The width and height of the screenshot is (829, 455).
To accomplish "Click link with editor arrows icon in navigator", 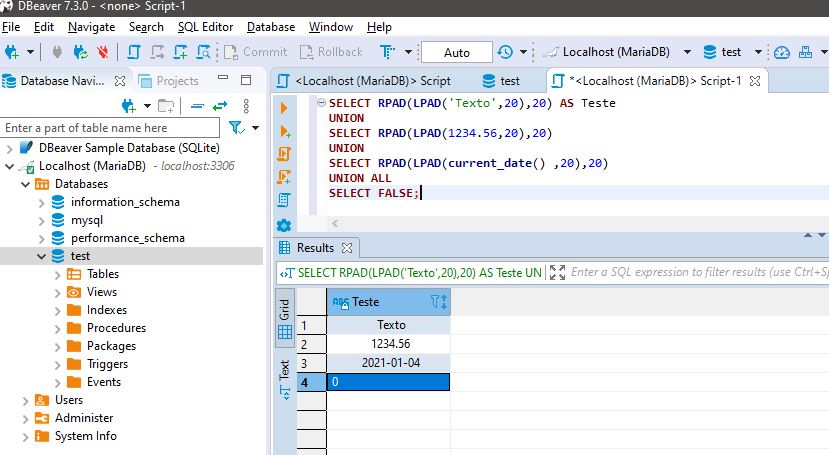I will 218,105.
